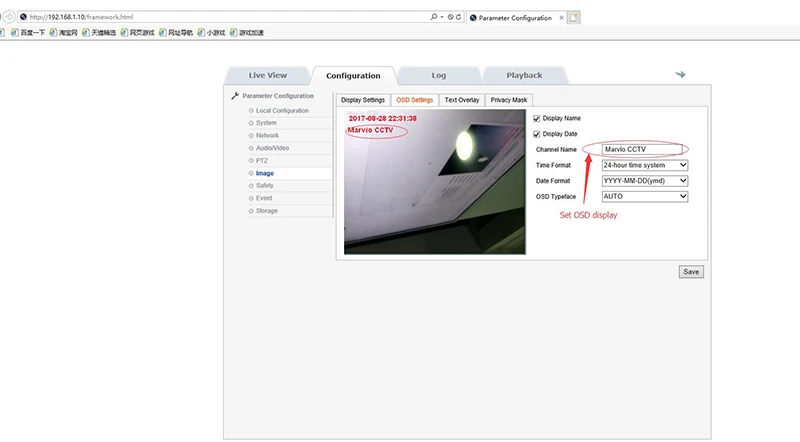Click the search magnifier in address bar
Image resolution: width=800 pixels, height=442 pixels.
coord(434,17)
